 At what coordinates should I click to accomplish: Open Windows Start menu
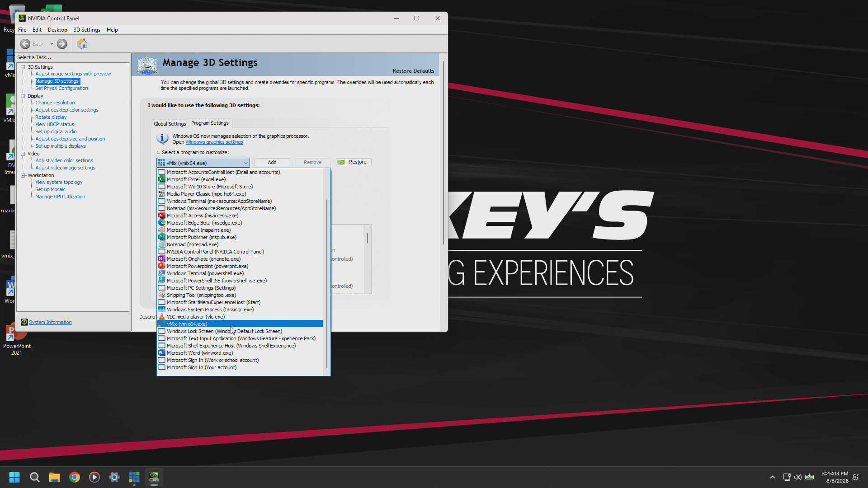pos(14,477)
